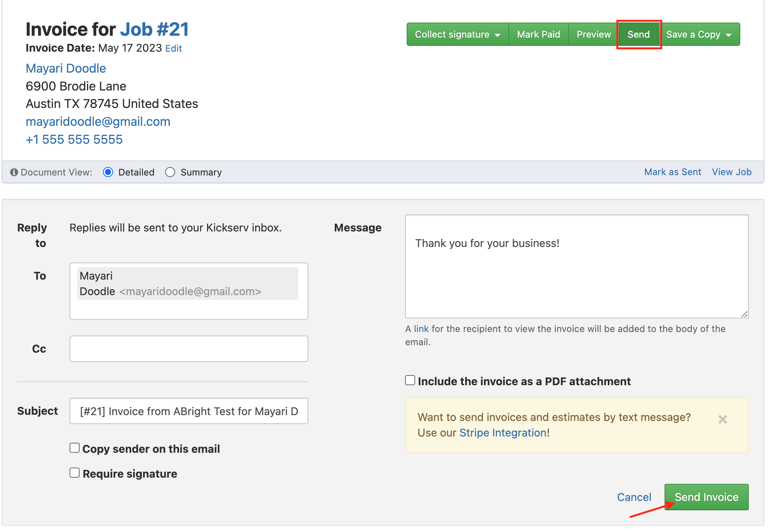This screenshot has height=532, width=769.
Task: Click the Mark Paid toolbar button
Action: click(538, 35)
